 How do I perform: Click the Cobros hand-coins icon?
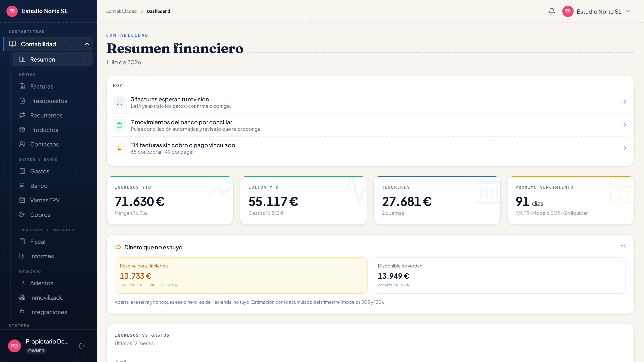[22, 215]
